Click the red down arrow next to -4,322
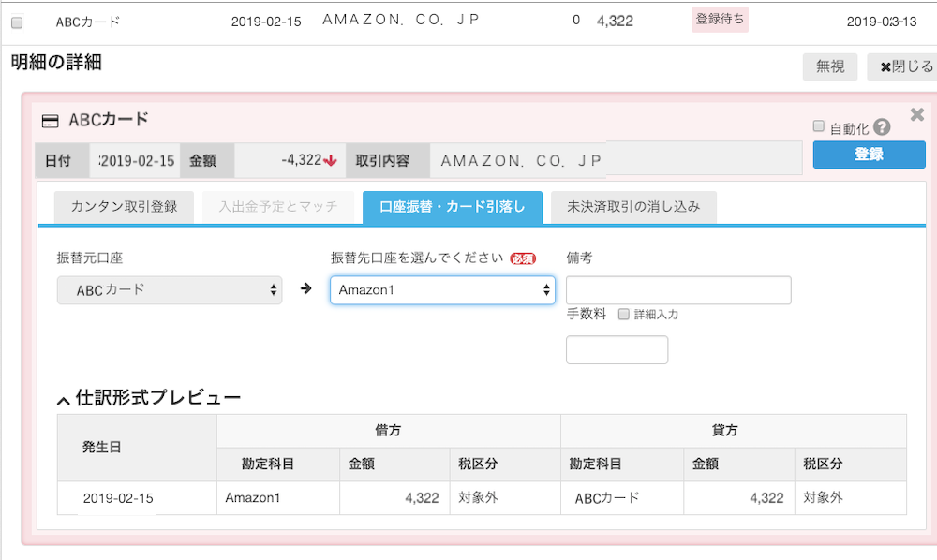Image resolution: width=937 pixels, height=560 pixels. (330, 160)
